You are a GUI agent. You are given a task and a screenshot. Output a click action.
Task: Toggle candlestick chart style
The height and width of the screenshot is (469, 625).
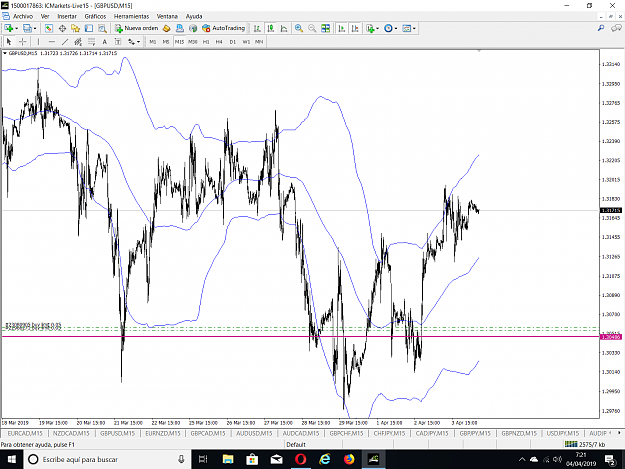click(271, 28)
